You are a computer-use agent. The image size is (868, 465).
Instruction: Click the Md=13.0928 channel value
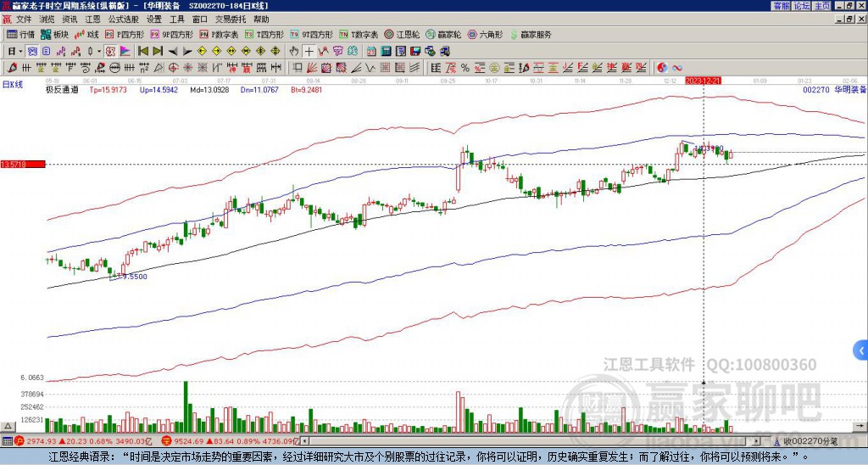[209, 89]
